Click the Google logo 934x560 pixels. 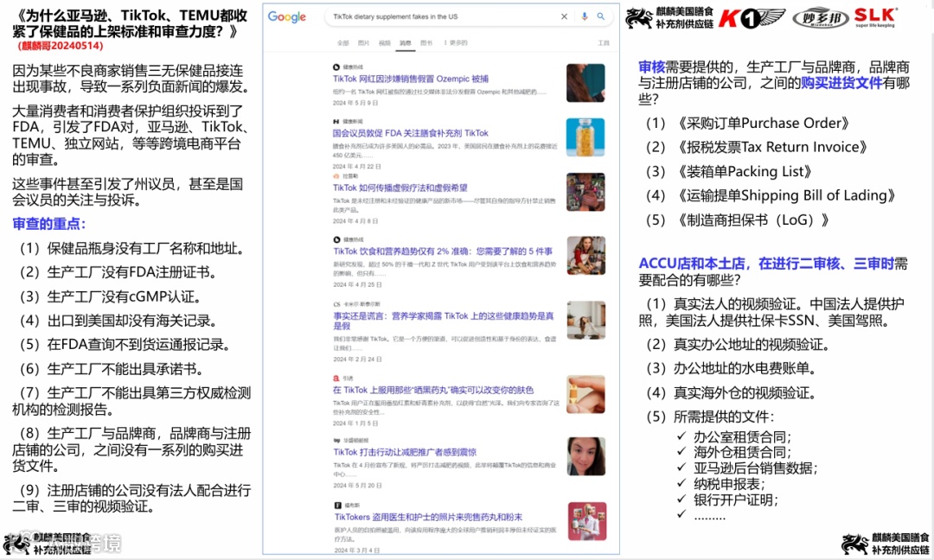click(286, 16)
